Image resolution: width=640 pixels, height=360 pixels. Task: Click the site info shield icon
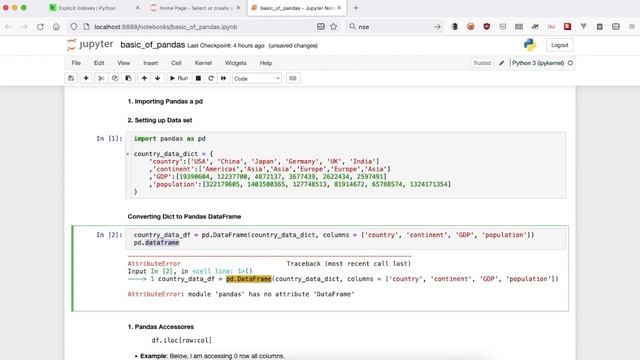[73, 27]
